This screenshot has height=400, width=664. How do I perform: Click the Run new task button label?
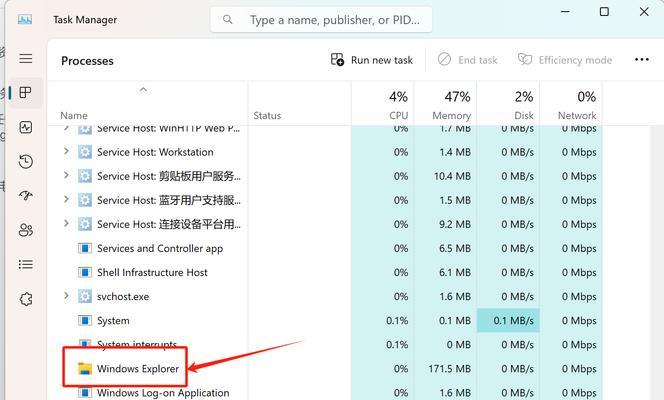pos(382,60)
